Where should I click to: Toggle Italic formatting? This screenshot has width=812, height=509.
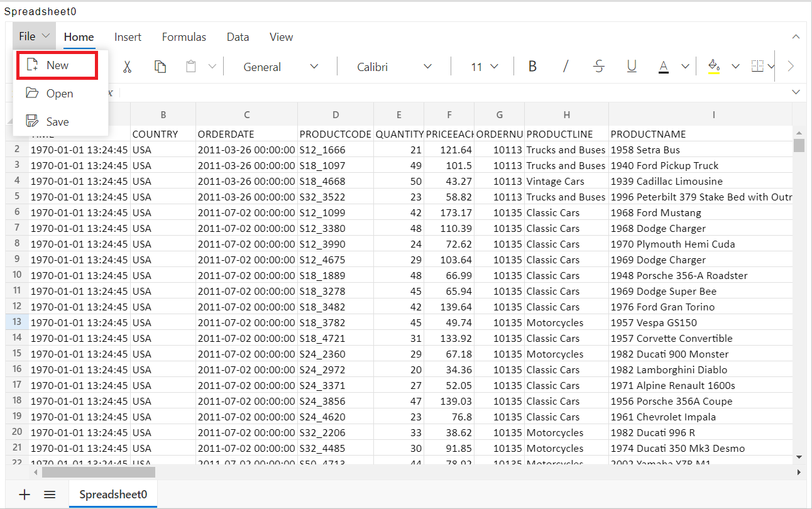point(566,67)
